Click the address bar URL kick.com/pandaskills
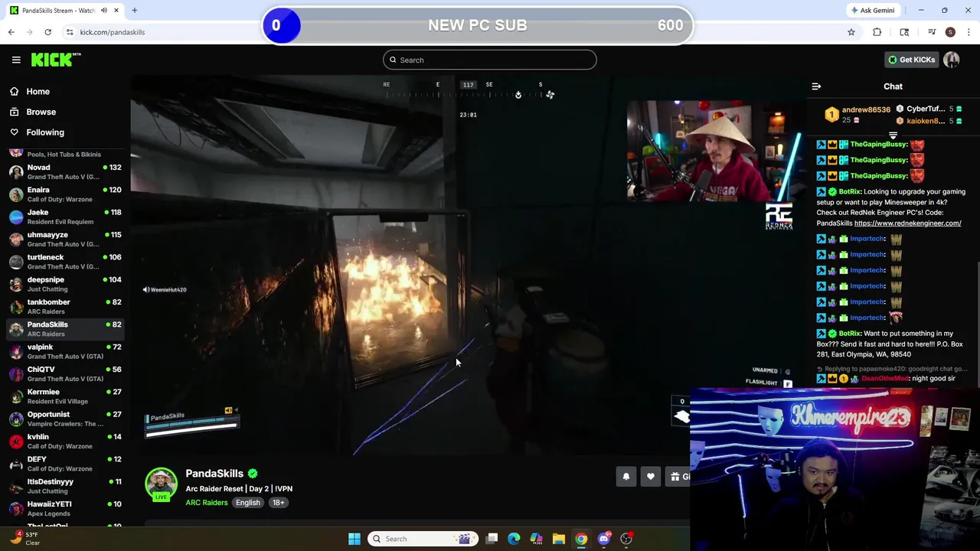980x551 pixels. point(112,32)
